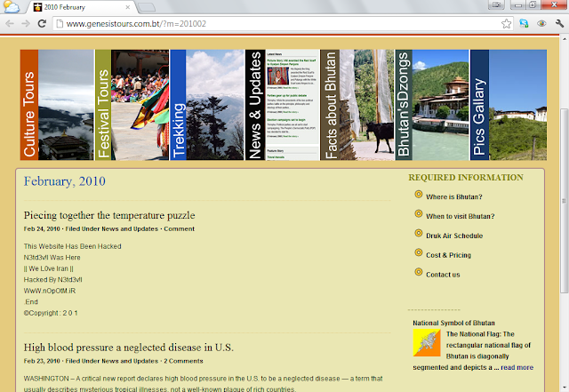Open a new tab
The image size is (569, 392).
(x=147, y=7)
